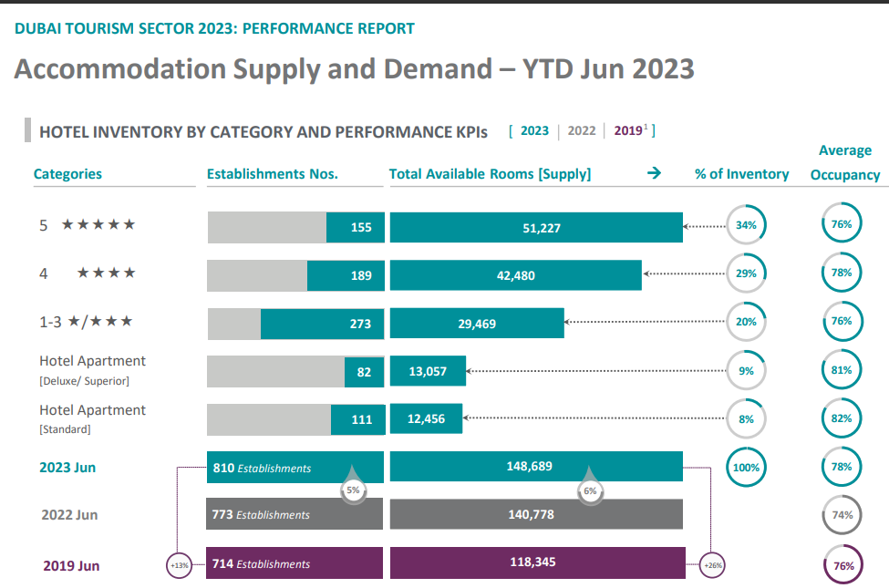The image size is (889, 588).
Task: Select the '118,345' total rooms bar
Action: (537, 562)
